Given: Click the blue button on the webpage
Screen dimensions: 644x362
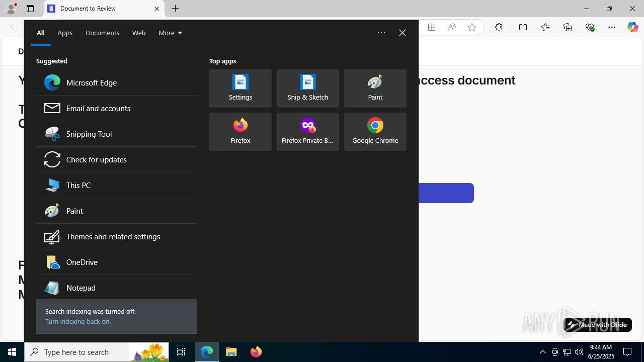Looking at the screenshot, I should [446, 193].
